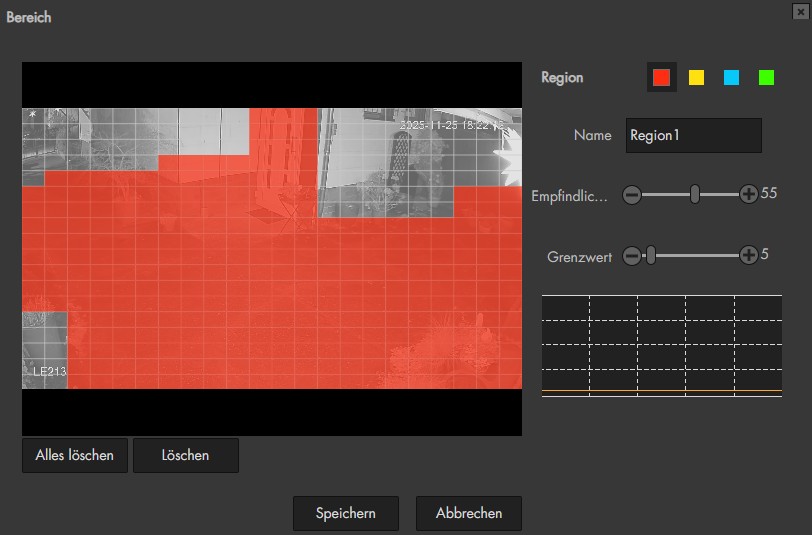Screen dimensions: 812x535
Task: Raise Grenzwert using the plus icon
Action: (748, 256)
